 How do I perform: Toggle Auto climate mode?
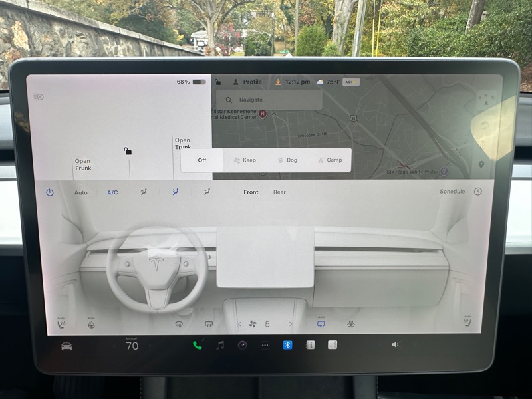point(80,192)
